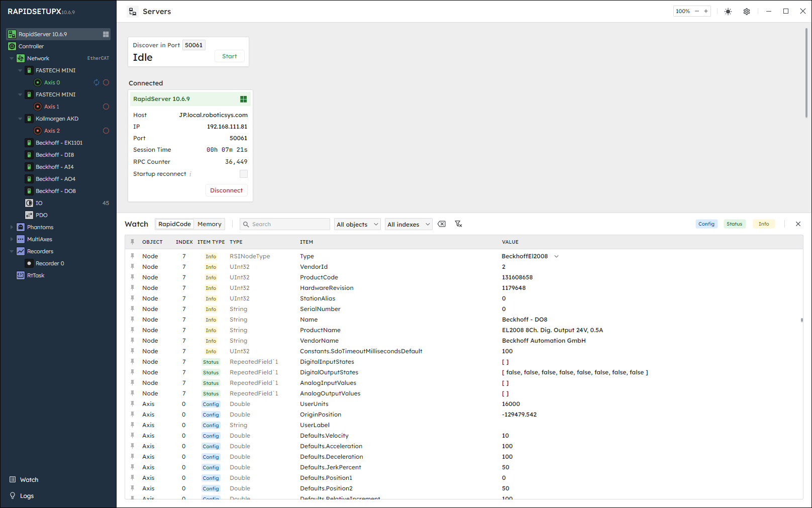Pin the VendorId watch row

click(x=133, y=267)
